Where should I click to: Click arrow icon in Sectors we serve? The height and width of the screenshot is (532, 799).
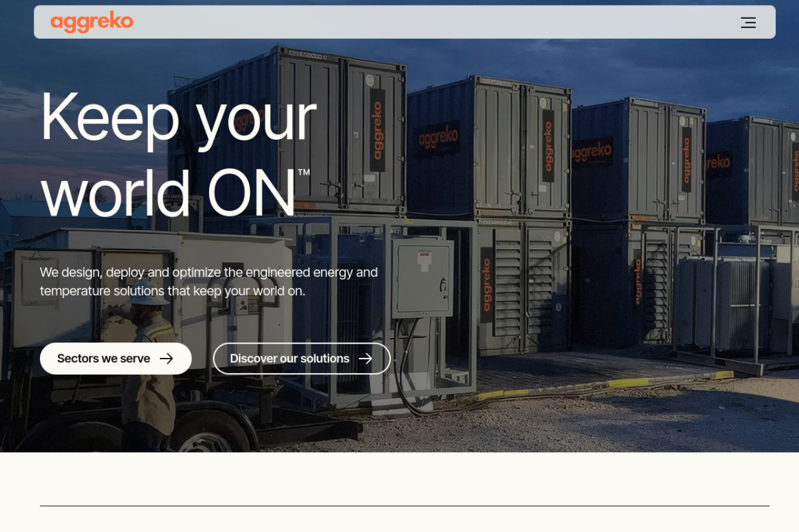pos(166,359)
